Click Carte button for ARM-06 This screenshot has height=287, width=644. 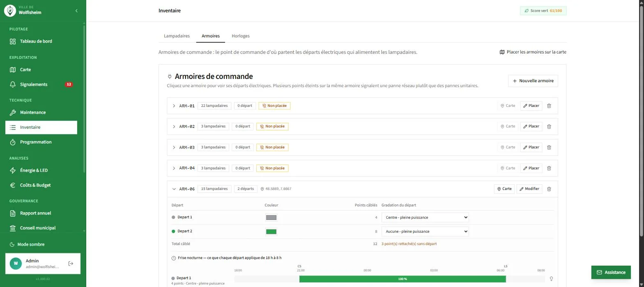click(504, 189)
